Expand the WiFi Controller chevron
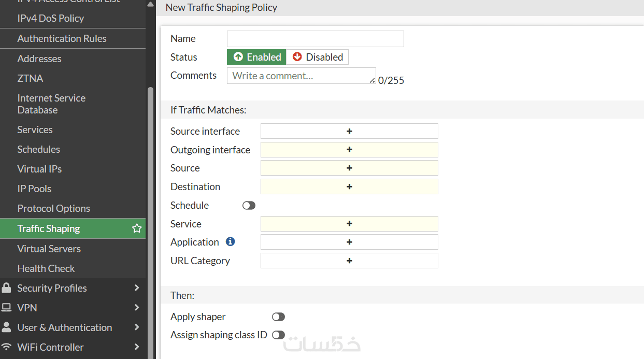This screenshot has width=644, height=359. (x=137, y=347)
